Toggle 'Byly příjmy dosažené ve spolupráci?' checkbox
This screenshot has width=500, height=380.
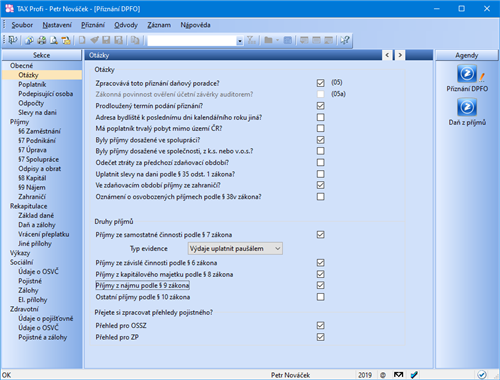coord(320,140)
